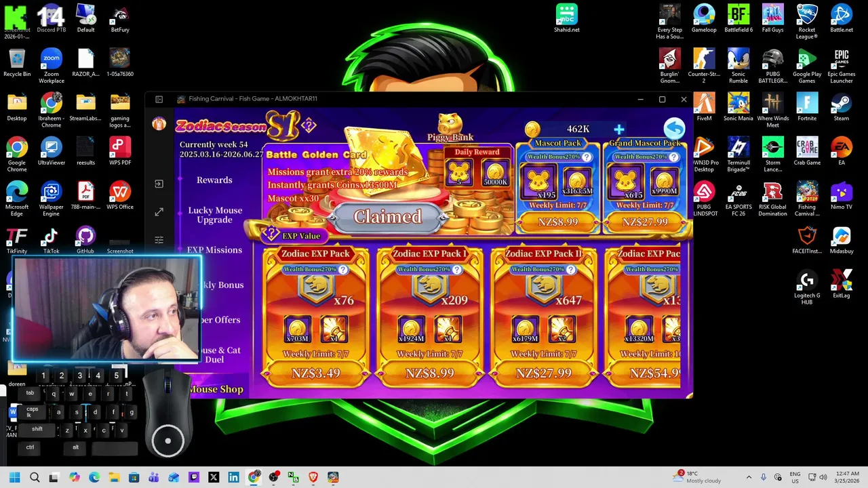The height and width of the screenshot is (488, 868).
Task: Open Mouse Shop tab
Action: coord(216,389)
